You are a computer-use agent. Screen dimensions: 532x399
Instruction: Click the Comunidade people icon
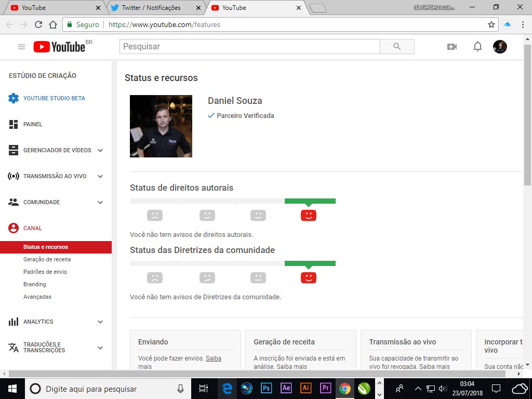pos(14,202)
